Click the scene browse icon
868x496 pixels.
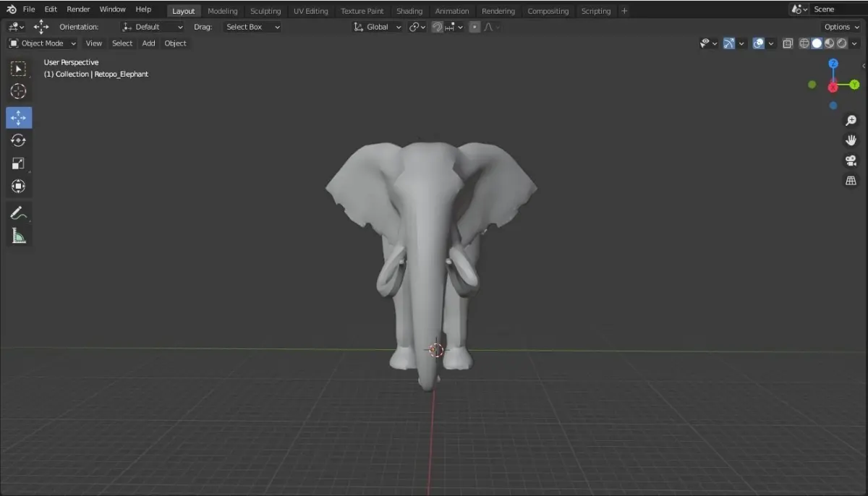[799, 9]
